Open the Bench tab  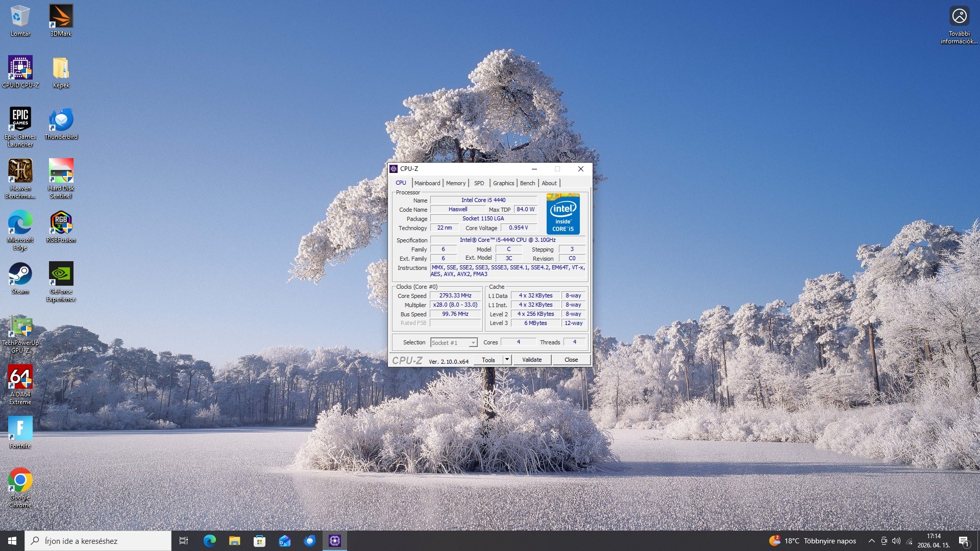coord(527,183)
